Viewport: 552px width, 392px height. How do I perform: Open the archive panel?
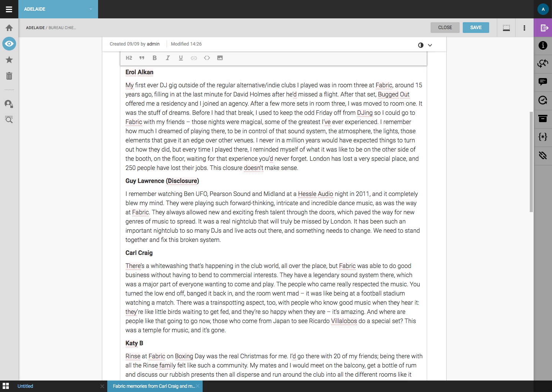pos(543,119)
